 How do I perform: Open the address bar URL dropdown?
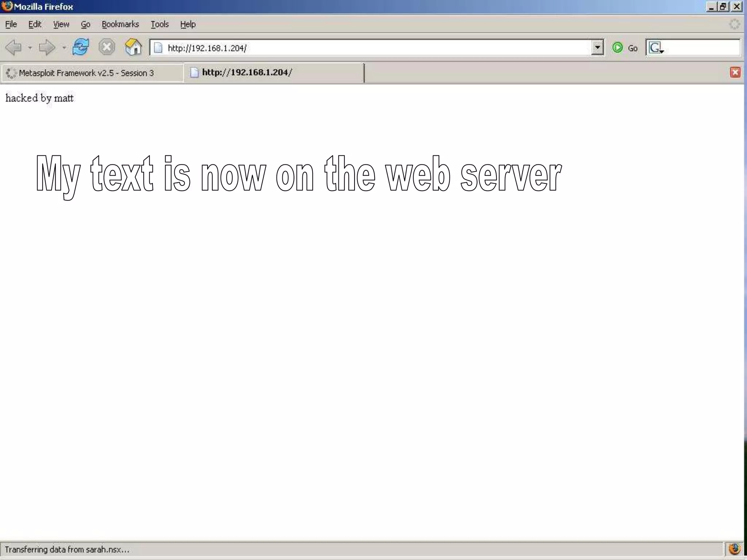[x=597, y=47]
